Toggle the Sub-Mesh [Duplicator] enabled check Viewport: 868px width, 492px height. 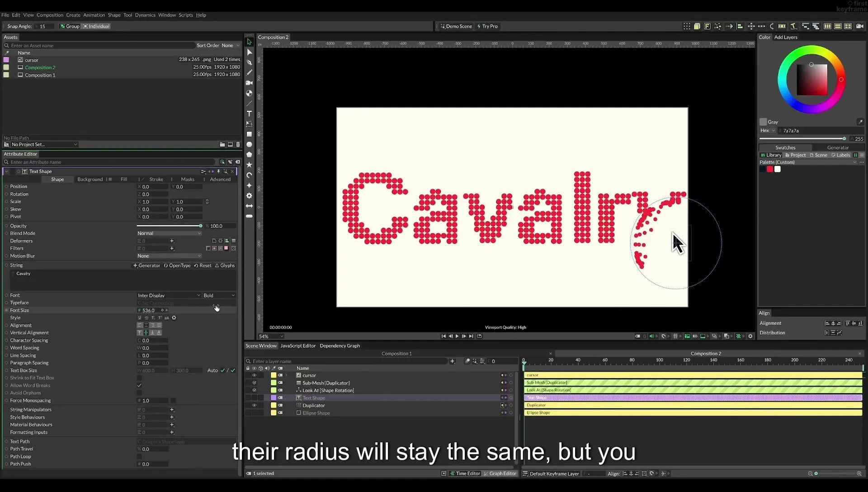[x=254, y=383]
